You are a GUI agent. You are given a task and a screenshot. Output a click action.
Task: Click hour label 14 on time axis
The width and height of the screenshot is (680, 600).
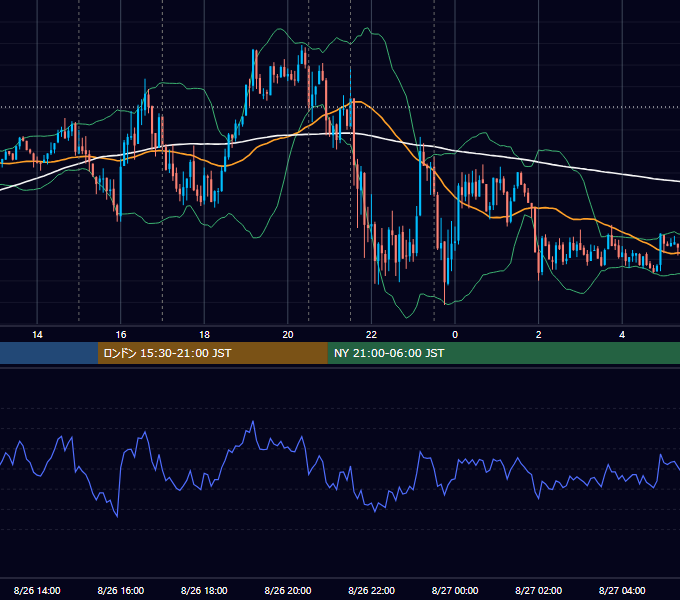(37, 335)
